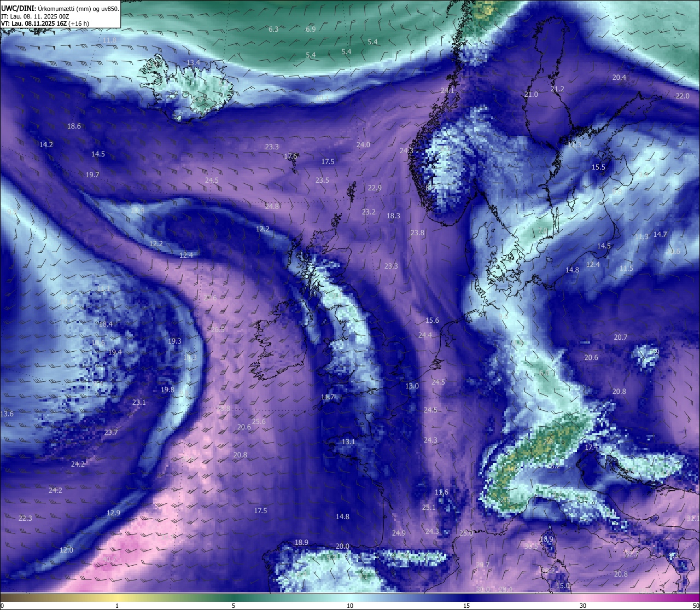Screen dimensions: 700x610
Task: Click the 18.3 value label
Action: click(x=393, y=216)
